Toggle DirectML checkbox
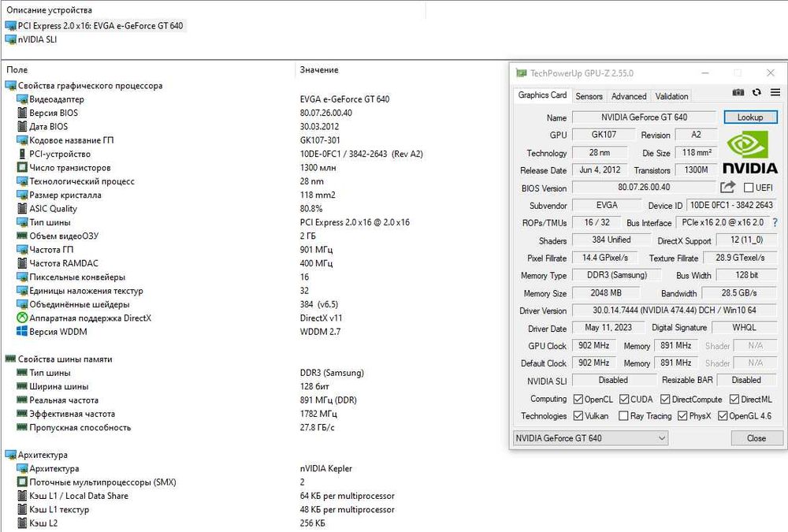The image size is (788, 532). [x=734, y=400]
